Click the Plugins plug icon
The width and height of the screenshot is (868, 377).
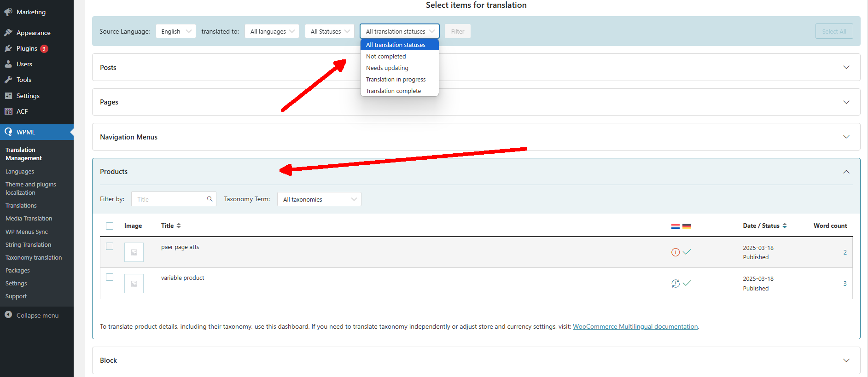(8, 48)
